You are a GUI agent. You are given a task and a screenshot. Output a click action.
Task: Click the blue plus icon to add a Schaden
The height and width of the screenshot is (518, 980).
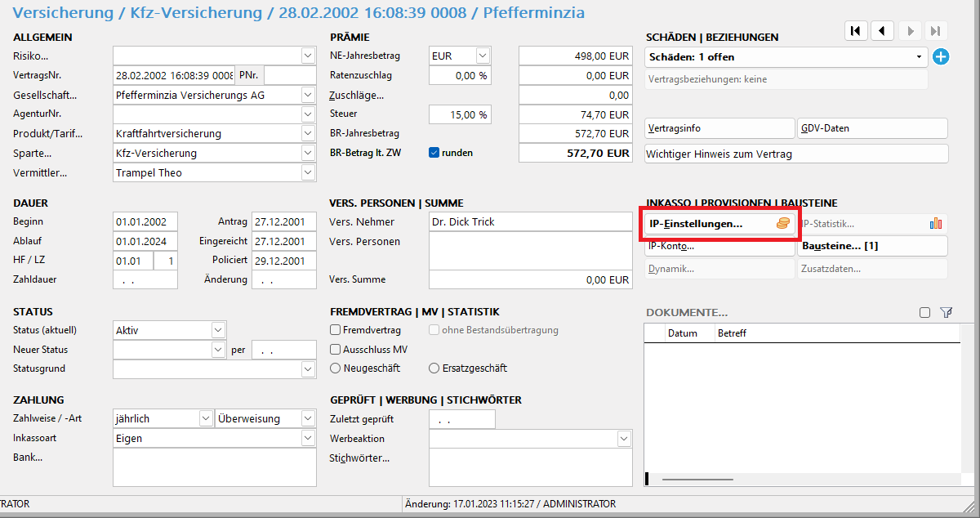pyautogui.click(x=941, y=57)
